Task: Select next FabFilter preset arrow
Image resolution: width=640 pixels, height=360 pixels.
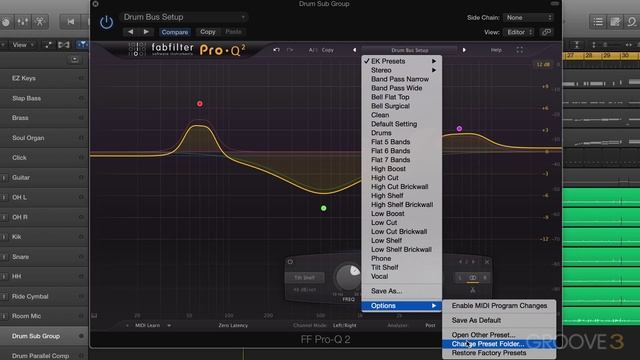Action: pos(464,50)
